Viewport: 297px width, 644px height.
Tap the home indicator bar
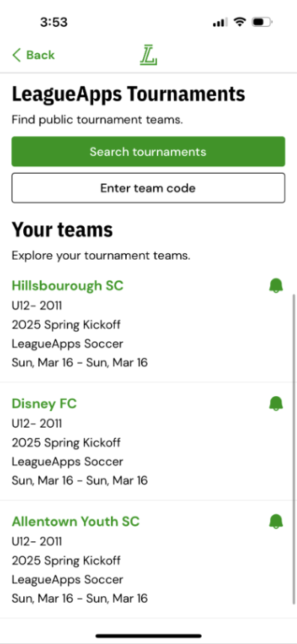click(x=148, y=637)
